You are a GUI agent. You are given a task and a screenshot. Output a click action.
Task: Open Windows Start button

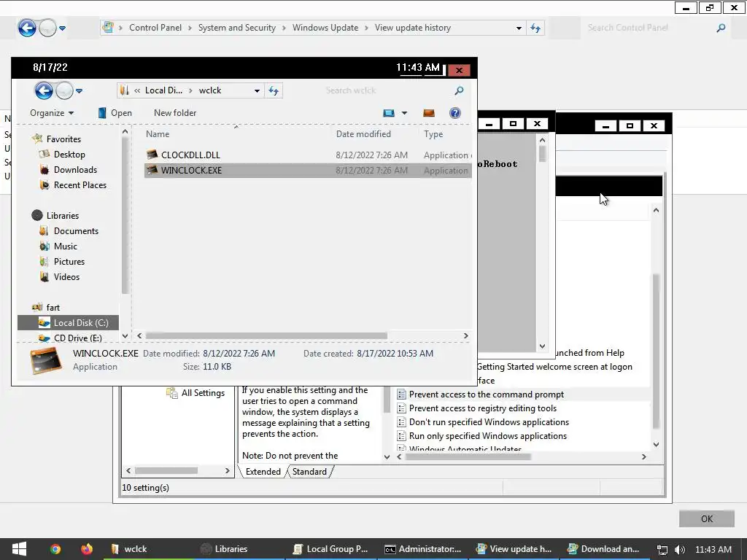19,549
